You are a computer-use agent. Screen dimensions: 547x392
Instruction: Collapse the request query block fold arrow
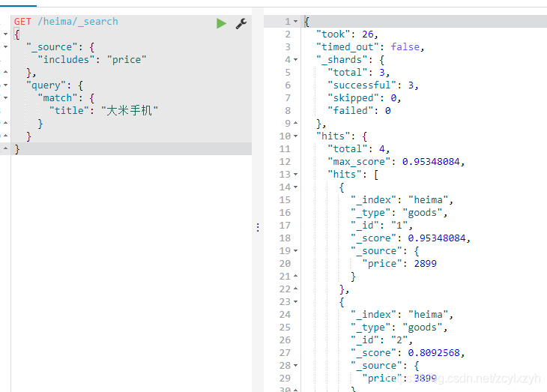point(5,85)
